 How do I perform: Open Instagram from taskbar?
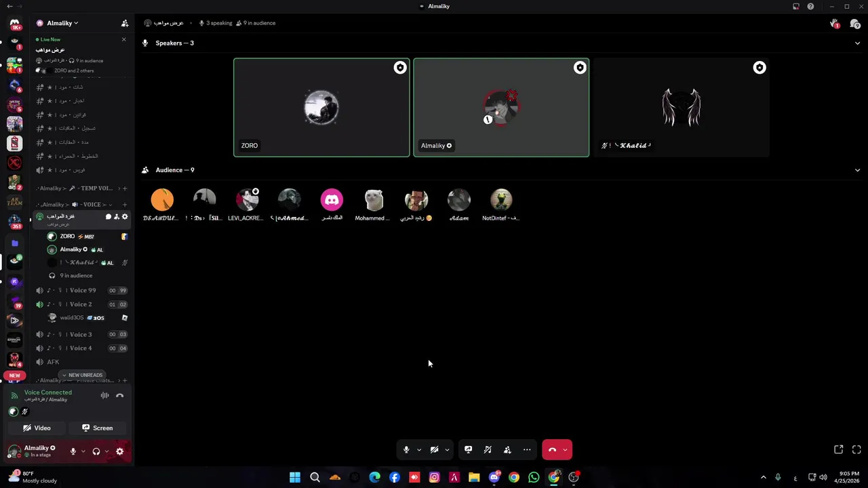(x=434, y=477)
